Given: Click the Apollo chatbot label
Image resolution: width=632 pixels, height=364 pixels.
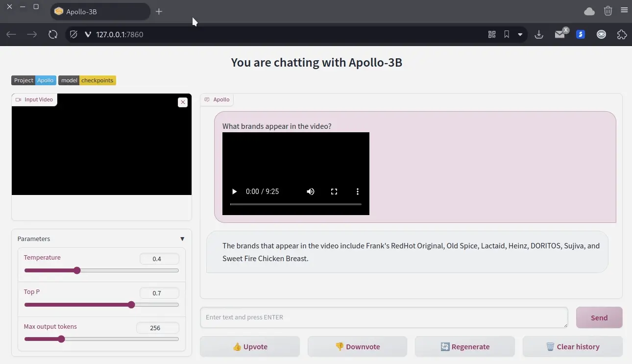Looking at the screenshot, I should tap(217, 99).
